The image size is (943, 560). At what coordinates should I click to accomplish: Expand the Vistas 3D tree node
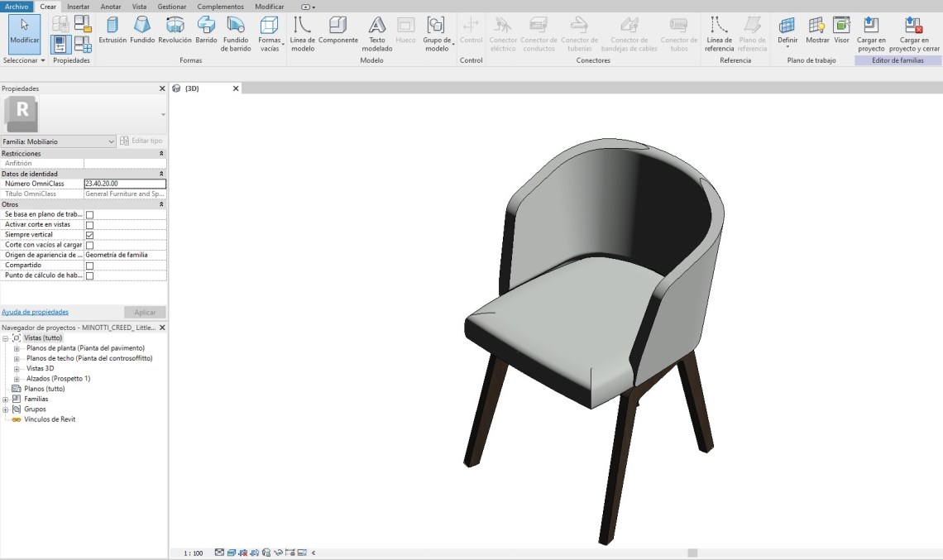[17, 368]
